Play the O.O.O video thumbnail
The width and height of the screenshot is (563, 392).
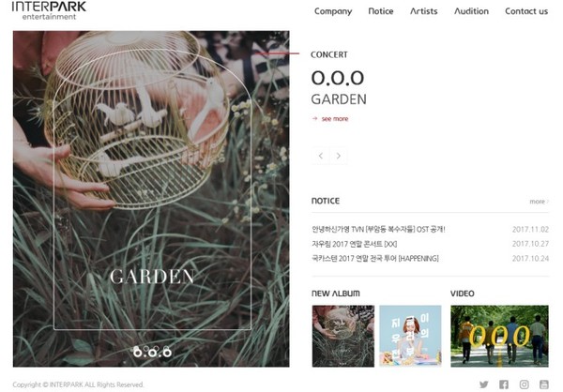(x=499, y=336)
